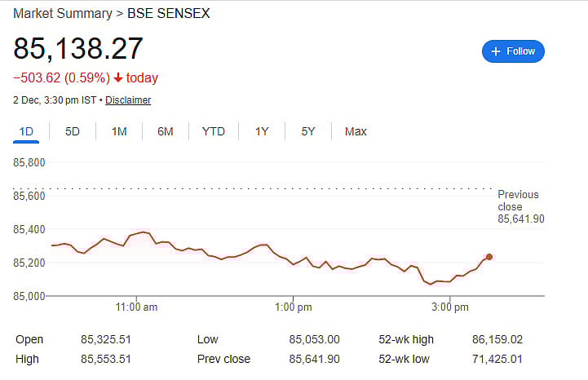The image size is (588, 380).
Task: Click the 85,138.27 index value
Action: (78, 49)
